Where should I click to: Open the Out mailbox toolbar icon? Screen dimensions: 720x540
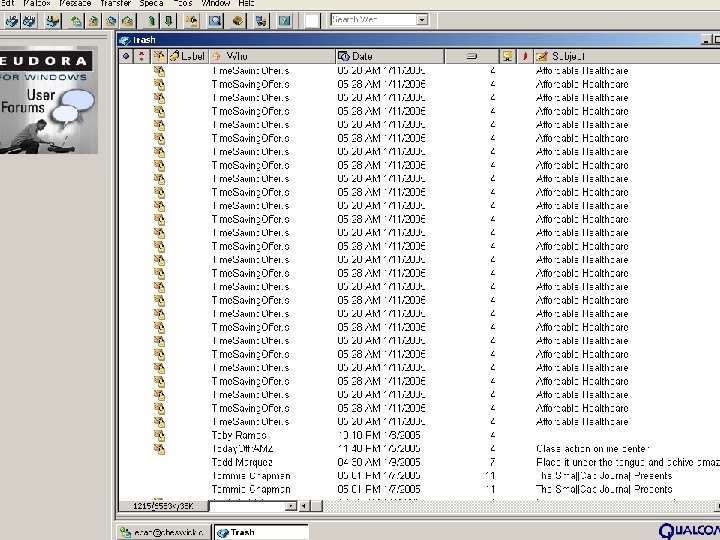(30, 21)
